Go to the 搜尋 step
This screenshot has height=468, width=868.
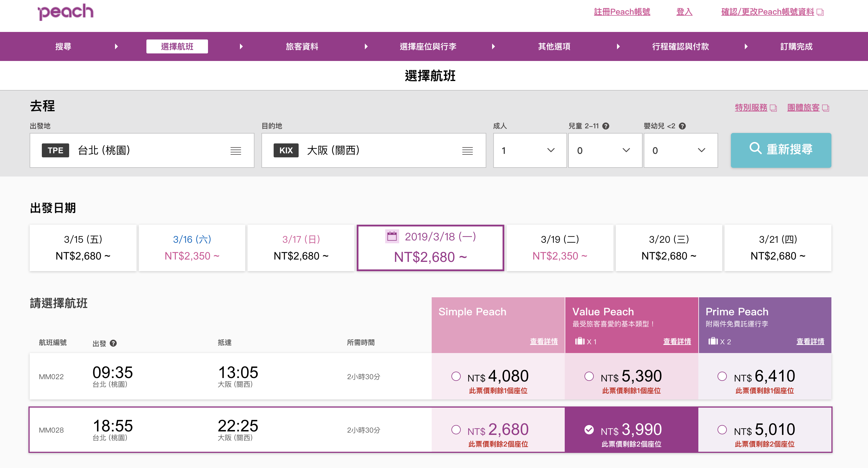click(x=63, y=46)
